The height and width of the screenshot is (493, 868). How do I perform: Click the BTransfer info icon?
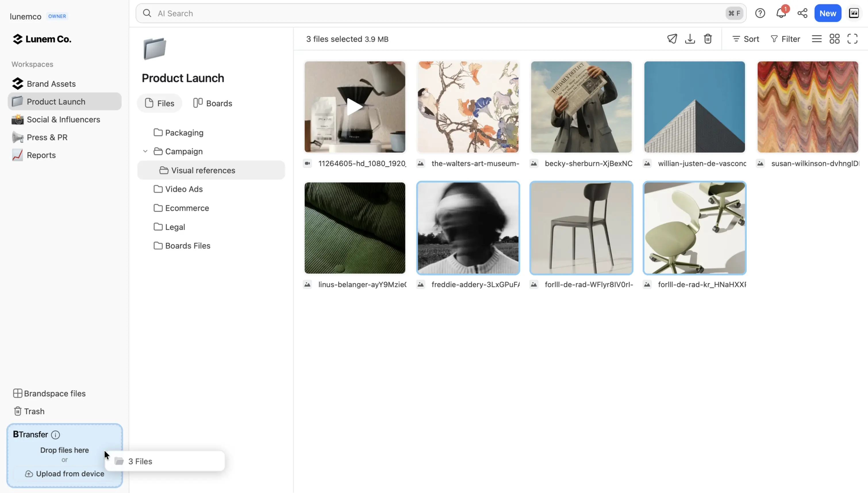pos(55,435)
